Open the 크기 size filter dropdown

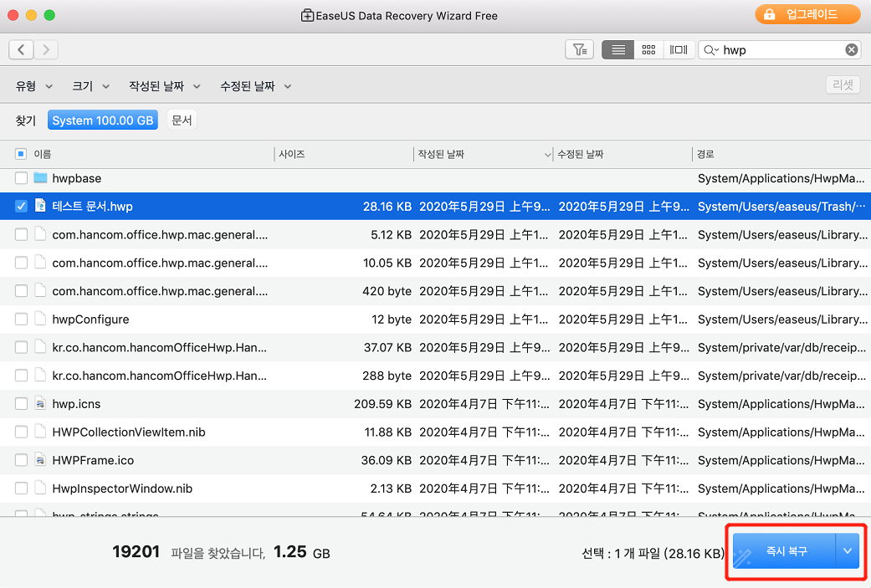pyautogui.click(x=90, y=86)
